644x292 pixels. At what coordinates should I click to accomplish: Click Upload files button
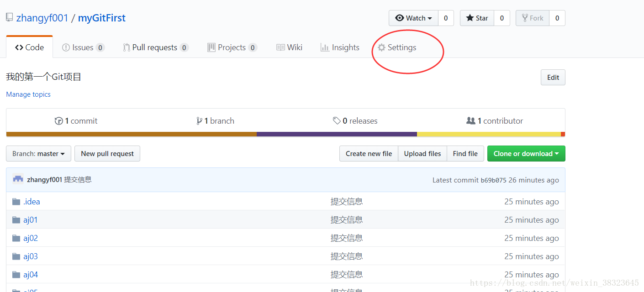[x=422, y=154]
